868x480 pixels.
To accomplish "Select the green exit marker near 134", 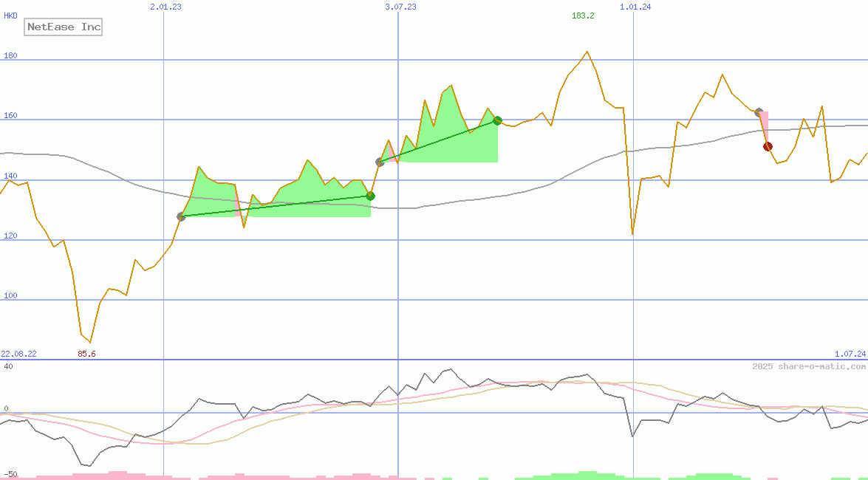I will coord(370,196).
